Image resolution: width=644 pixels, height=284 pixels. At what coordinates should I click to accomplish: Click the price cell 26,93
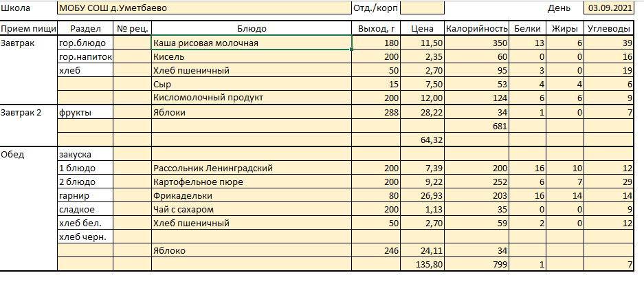tap(421, 196)
